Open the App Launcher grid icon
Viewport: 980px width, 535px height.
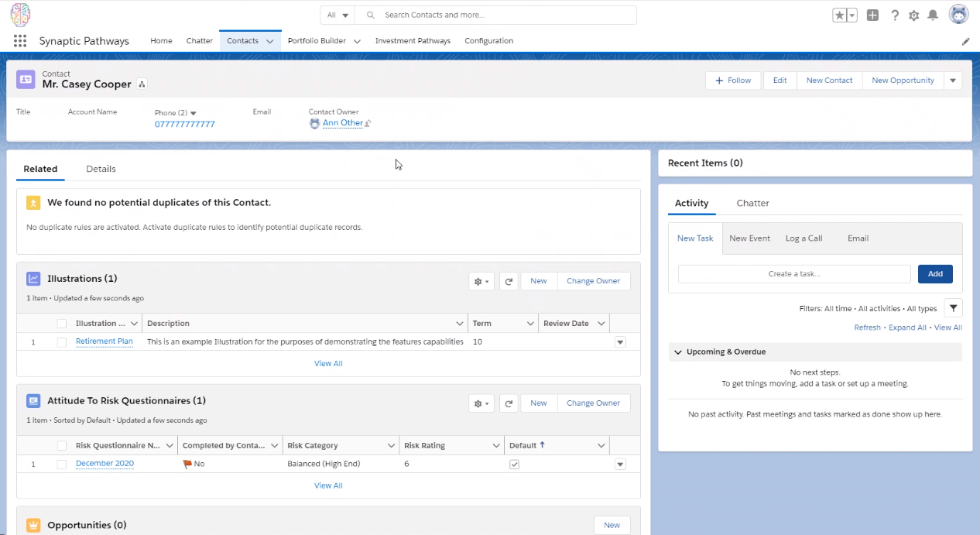point(20,41)
